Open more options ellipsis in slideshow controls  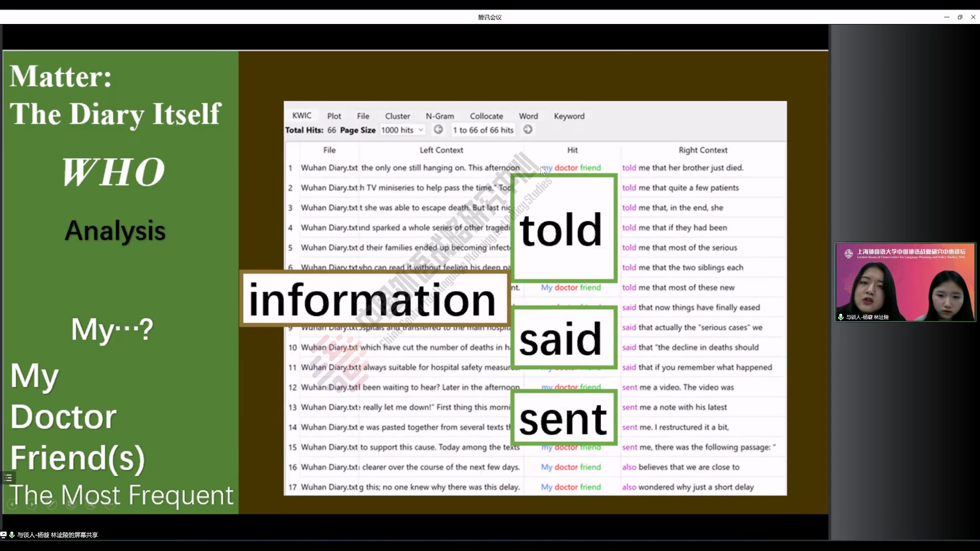[x=110, y=505]
